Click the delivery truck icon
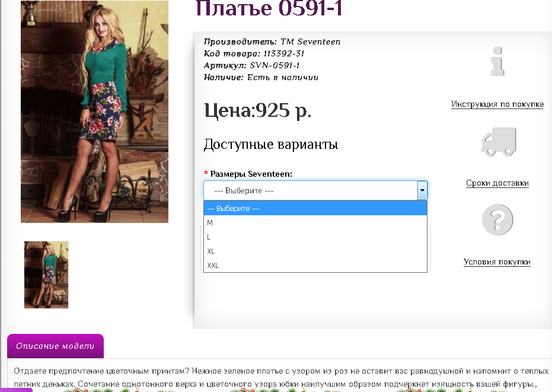 [497, 142]
